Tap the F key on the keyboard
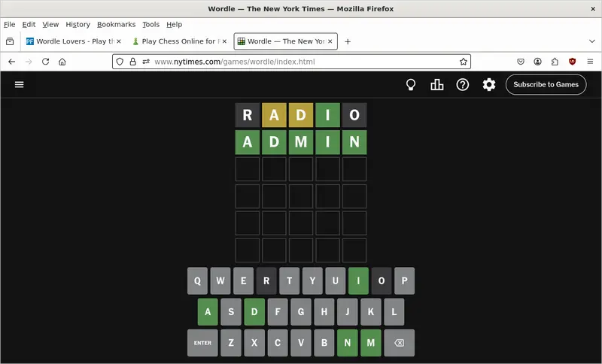602x364 pixels. 278,312
